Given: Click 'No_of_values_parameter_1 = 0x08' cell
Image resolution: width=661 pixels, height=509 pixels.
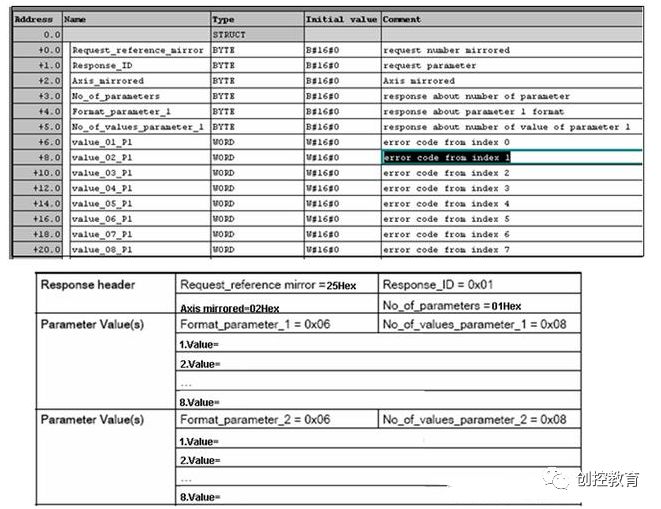Looking at the screenshot, I should pos(480,323).
